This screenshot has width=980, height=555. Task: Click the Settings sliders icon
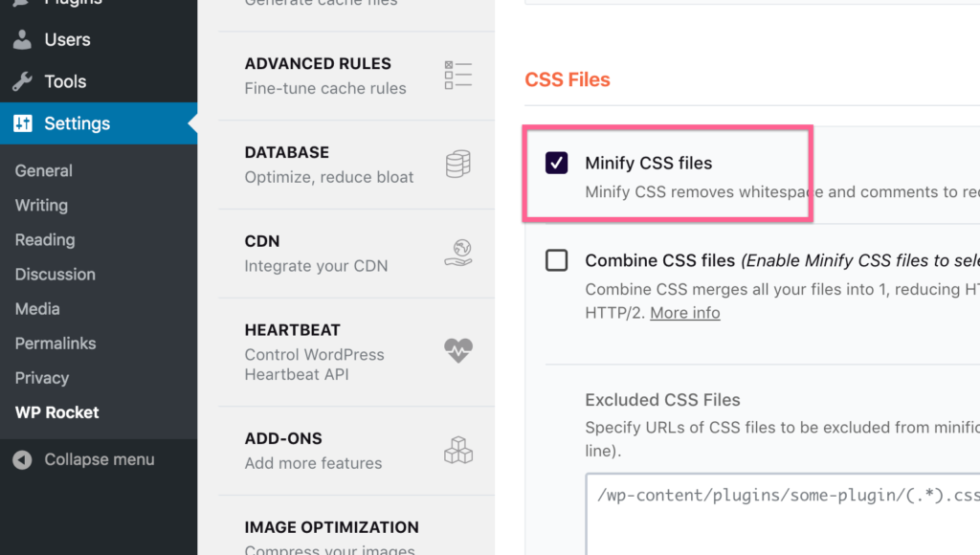22,124
